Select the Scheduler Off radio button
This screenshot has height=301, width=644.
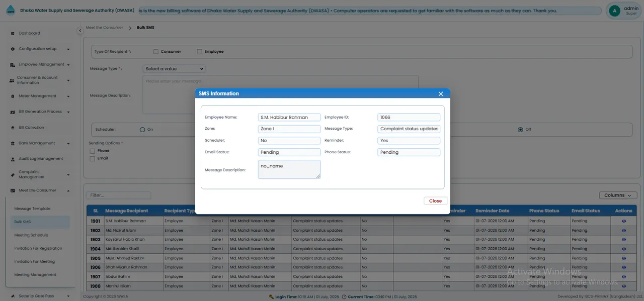(520, 130)
